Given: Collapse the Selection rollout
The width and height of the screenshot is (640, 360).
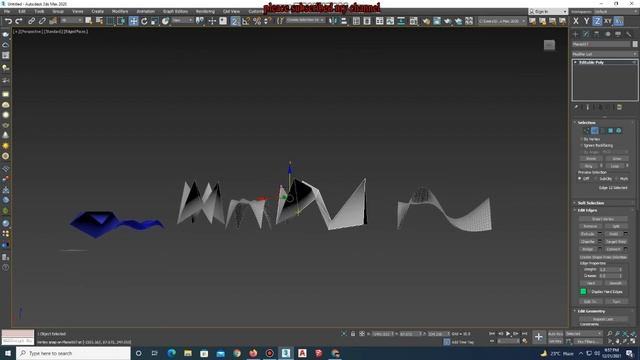Looking at the screenshot, I should point(586,122).
